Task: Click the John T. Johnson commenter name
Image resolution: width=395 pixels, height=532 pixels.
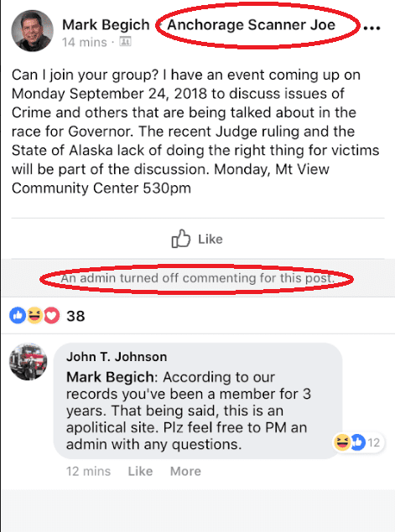Action: tap(117, 357)
